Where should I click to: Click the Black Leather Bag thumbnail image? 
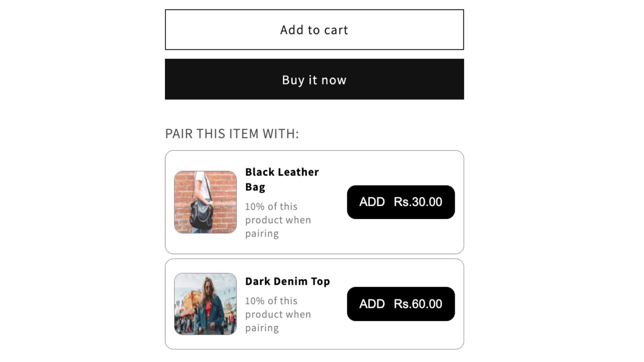[206, 202]
